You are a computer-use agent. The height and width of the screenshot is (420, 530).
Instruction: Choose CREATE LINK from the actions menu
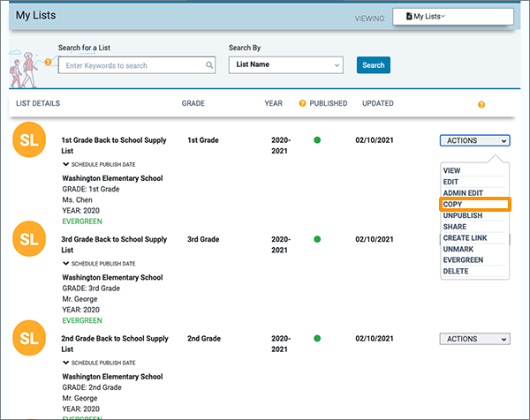pos(465,237)
